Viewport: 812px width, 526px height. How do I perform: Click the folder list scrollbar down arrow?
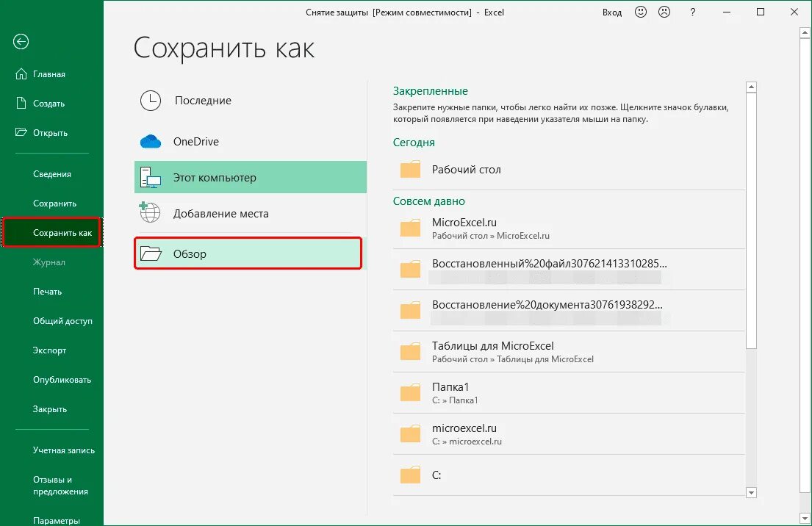(752, 492)
